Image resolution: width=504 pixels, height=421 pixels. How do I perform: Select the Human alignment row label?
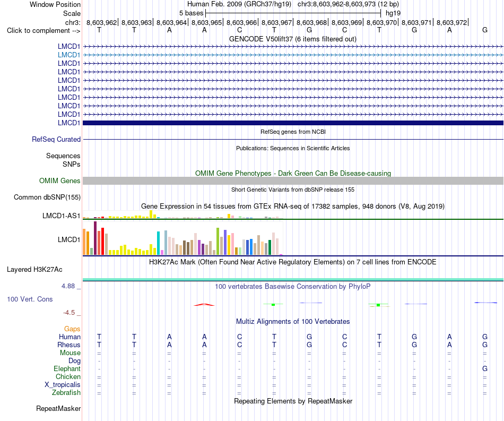pos(69,337)
